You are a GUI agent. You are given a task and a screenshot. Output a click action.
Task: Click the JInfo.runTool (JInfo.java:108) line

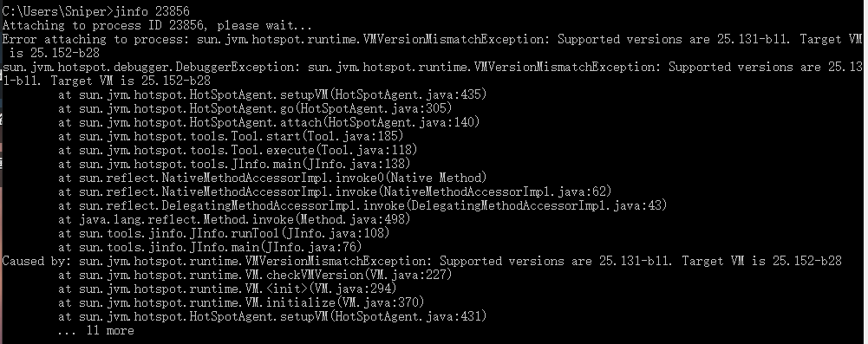pyautogui.click(x=225, y=233)
